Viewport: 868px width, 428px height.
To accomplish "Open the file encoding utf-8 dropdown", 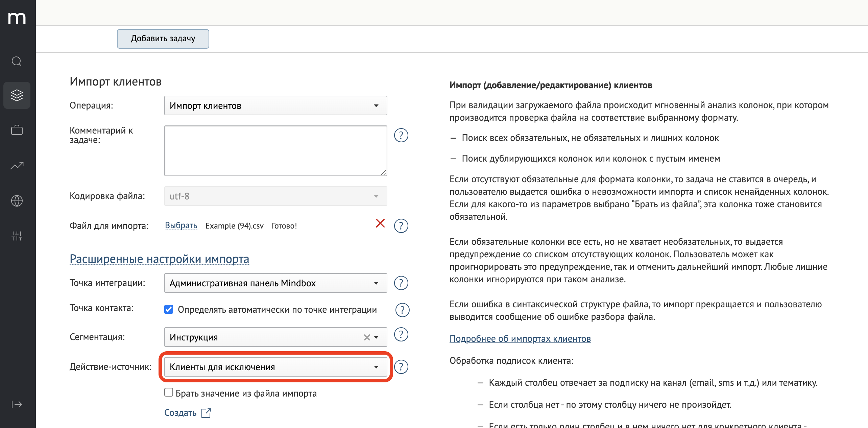I will tap(275, 196).
